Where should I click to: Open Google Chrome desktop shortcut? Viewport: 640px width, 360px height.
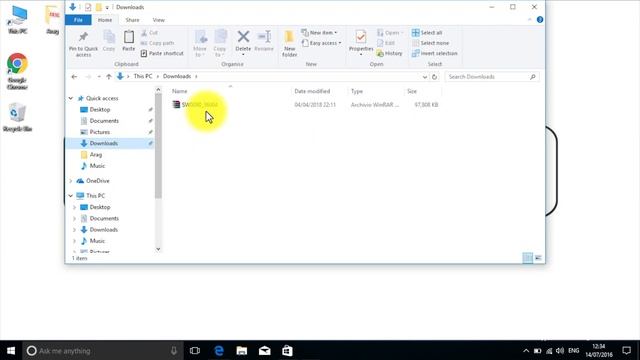pyautogui.click(x=17, y=71)
